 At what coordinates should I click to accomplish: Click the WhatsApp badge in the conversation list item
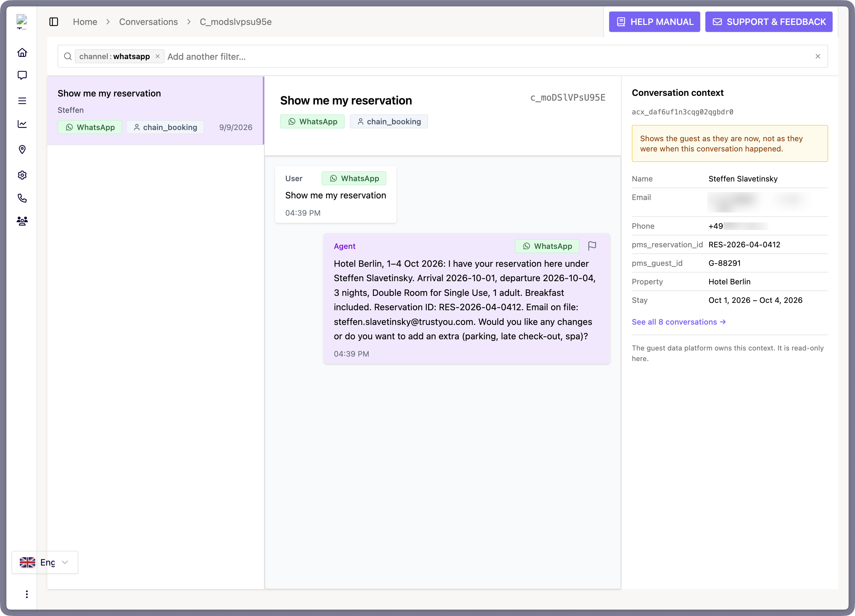(90, 127)
